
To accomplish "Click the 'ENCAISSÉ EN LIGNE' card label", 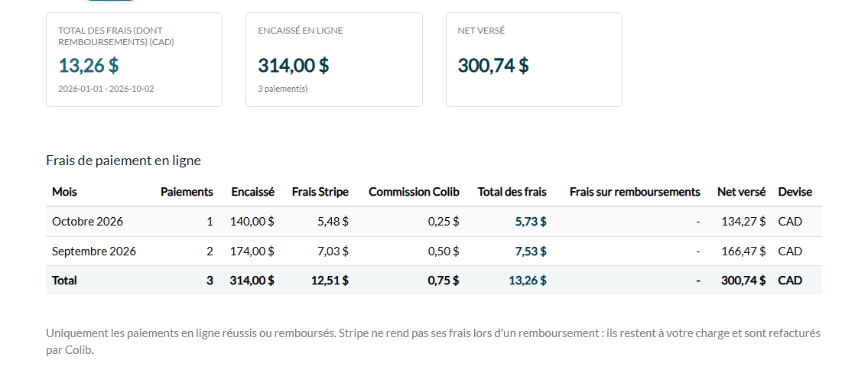I will tap(301, 31).
